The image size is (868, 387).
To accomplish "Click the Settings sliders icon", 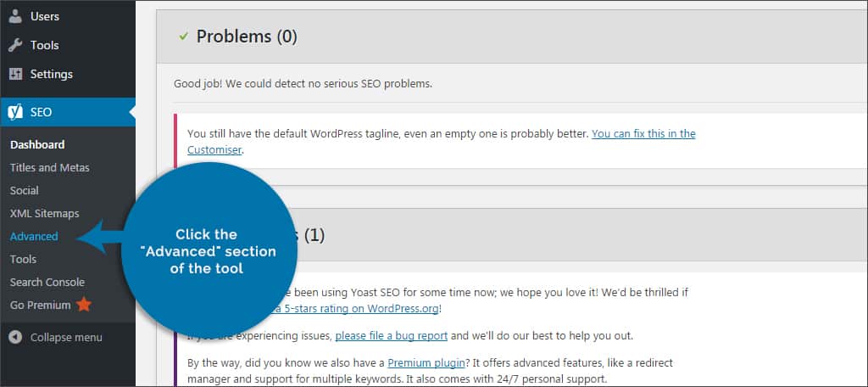I will (15, 74).
